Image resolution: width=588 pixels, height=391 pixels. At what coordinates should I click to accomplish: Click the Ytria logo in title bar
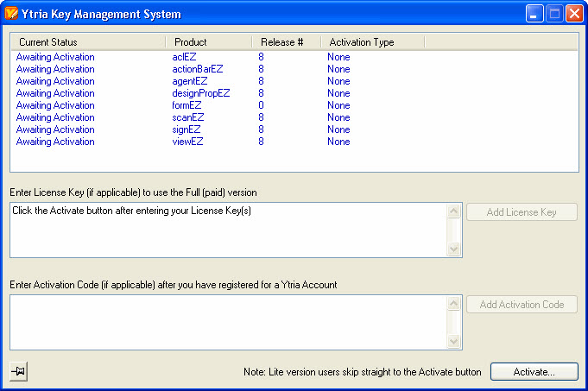coord(12,14)
